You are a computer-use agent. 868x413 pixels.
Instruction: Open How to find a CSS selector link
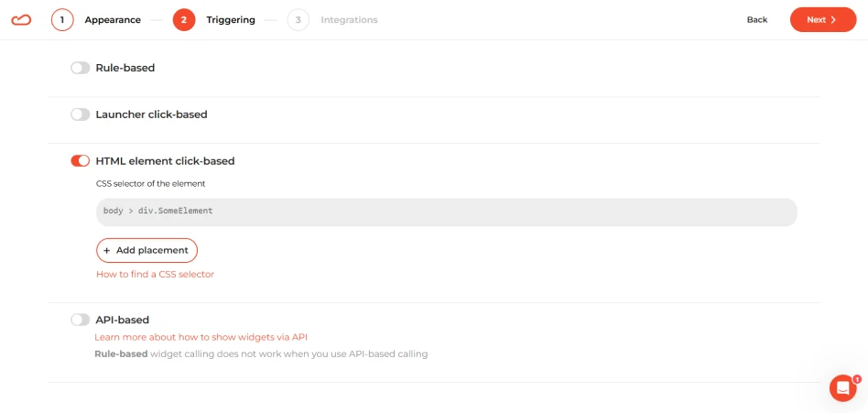point(155,274)
